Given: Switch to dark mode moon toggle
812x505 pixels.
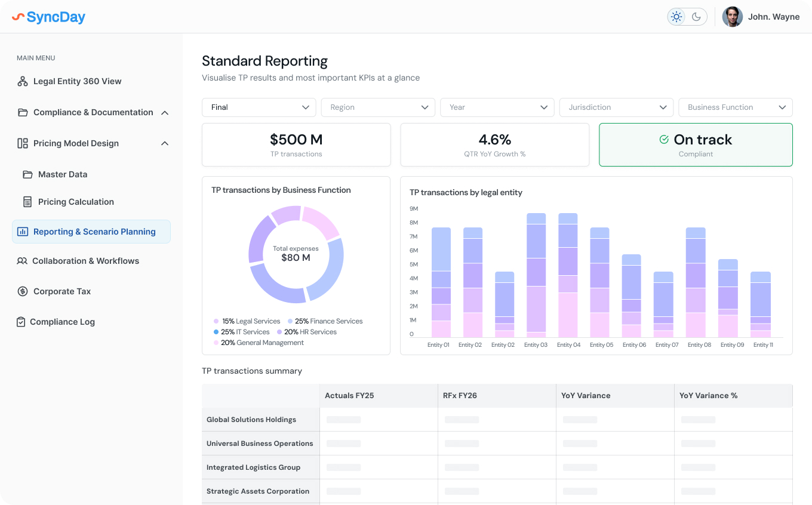Looking at the screenshot, I should [x=696, y=17].
